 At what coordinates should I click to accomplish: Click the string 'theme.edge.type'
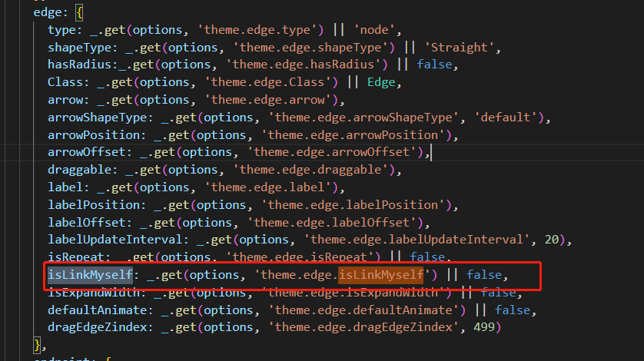click(x=257, y=30)
